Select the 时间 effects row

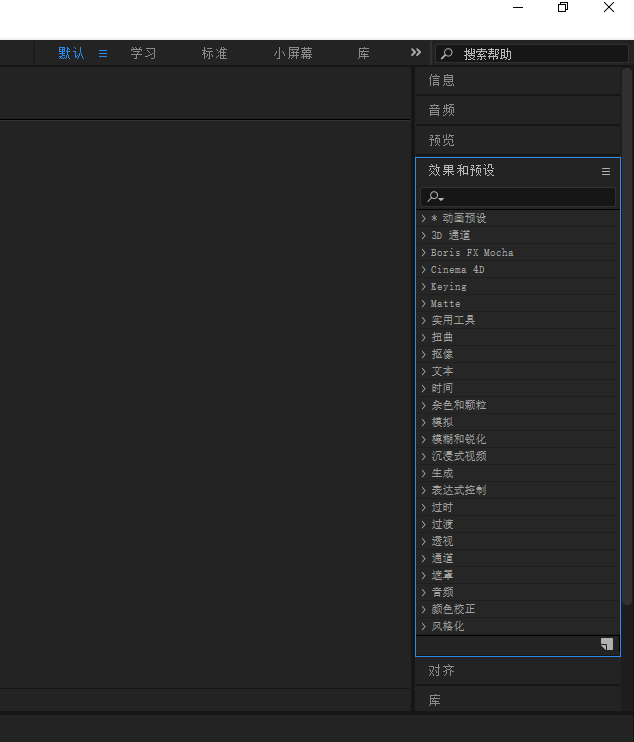pyautogui.click(x=518, y=389)
